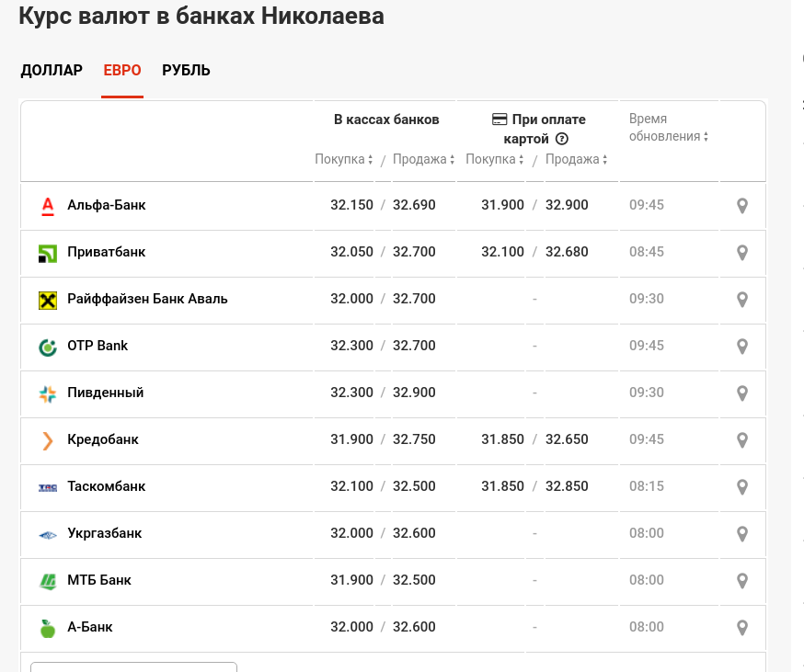Click Альфа-Банк card sell rate 32.900
Viewport: 804px width, 672px height.
pyautogui.click(x=567, y=205)
